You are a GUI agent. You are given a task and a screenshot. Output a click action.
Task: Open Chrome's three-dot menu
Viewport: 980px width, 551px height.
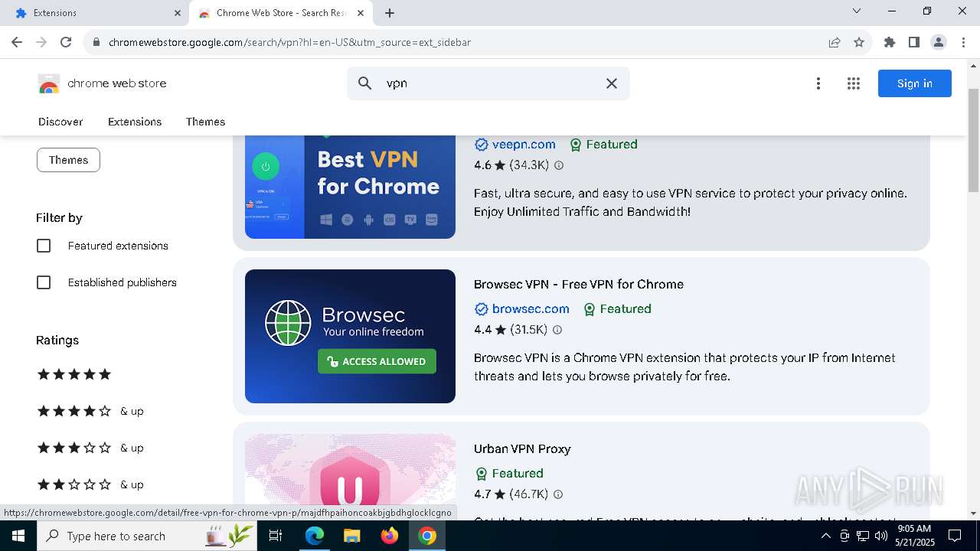click(962, 42)
